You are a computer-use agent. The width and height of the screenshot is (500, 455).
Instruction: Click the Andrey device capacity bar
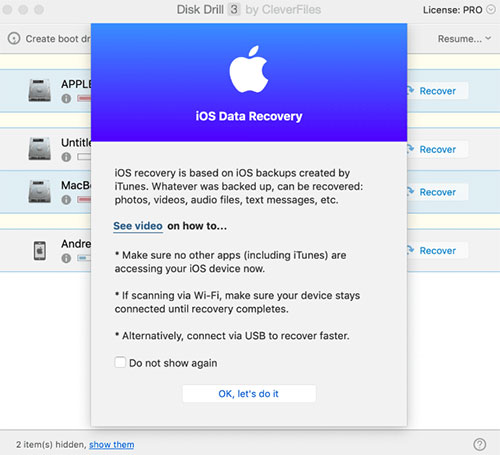click(84, 258)
